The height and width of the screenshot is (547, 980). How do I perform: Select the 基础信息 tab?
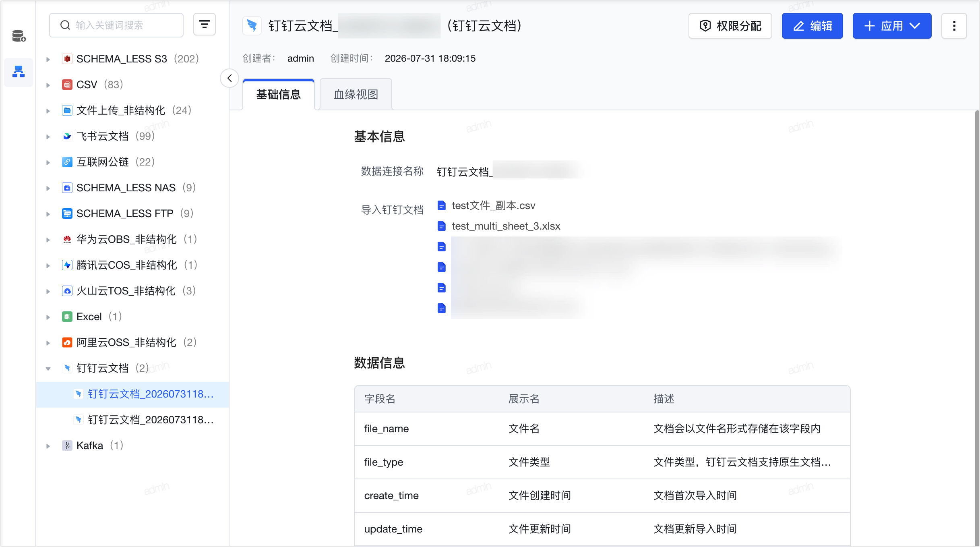click(279, 94)
